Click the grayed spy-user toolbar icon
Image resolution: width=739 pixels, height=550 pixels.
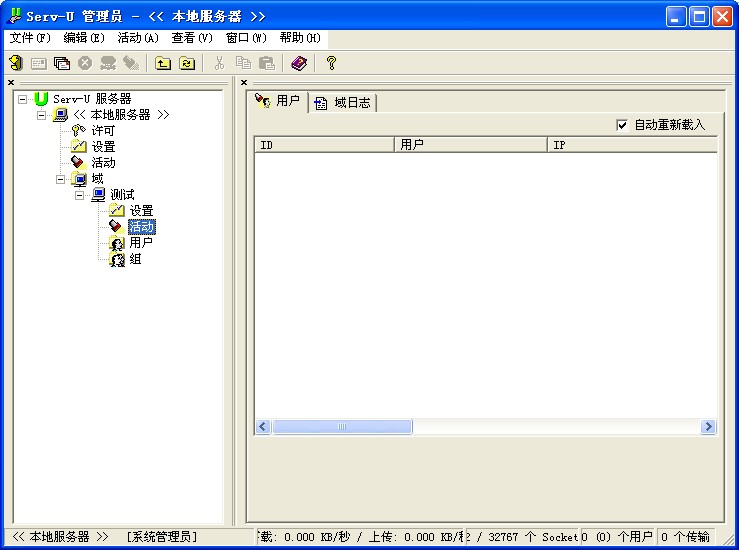pos(131,63)
